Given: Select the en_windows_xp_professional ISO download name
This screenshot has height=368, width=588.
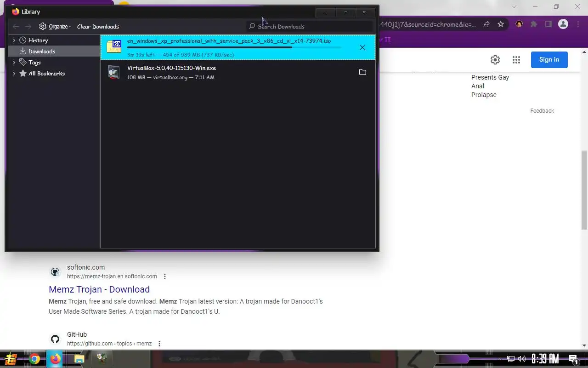Looking at the screenshot, I should pos(229,41).
